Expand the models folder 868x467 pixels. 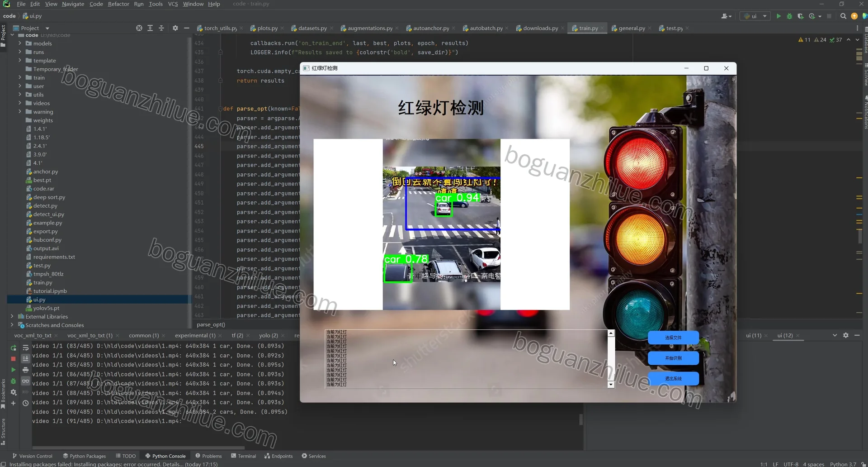click(x=20, y=43)
